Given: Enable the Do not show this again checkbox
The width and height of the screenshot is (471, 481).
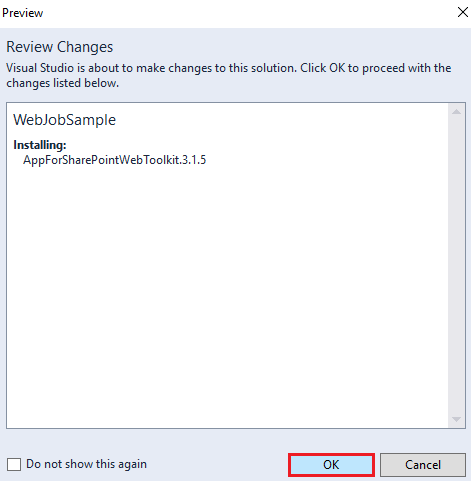Looking at the screenshot, I should 14,464.
